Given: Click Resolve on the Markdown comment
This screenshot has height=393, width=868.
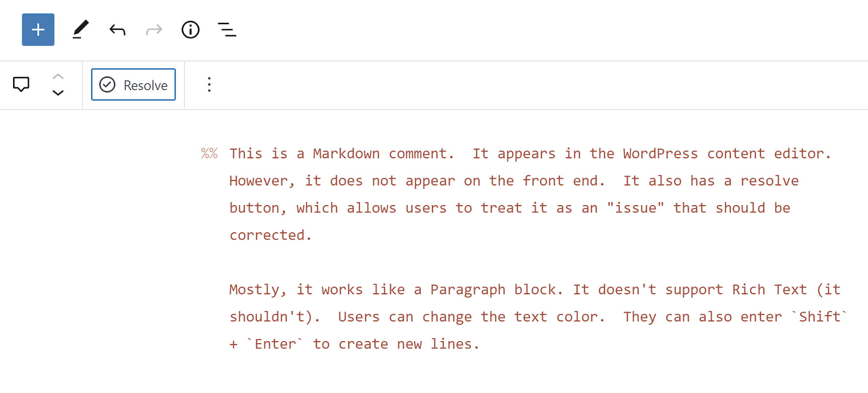Looking at the screenshot, I should pos(133,84).
